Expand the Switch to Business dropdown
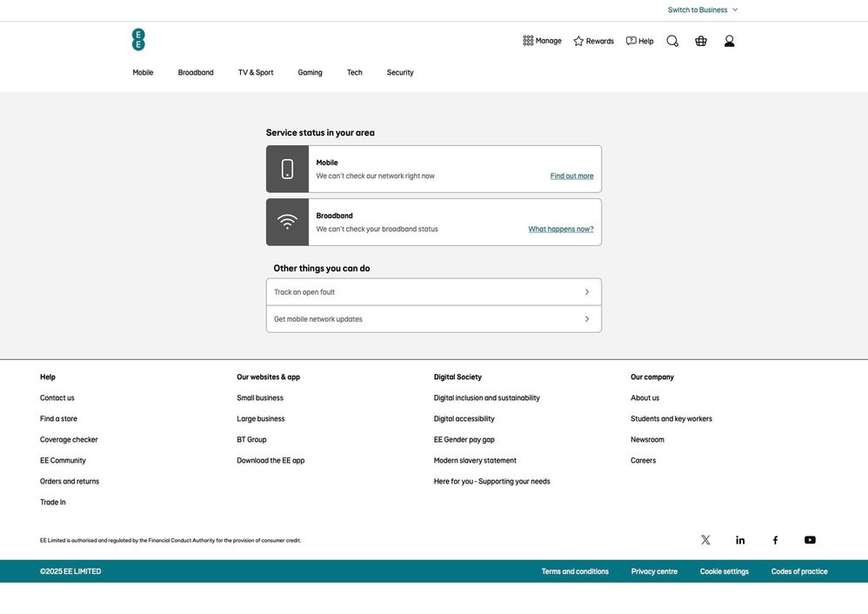The image size is (868, 614). pos(703,10)
